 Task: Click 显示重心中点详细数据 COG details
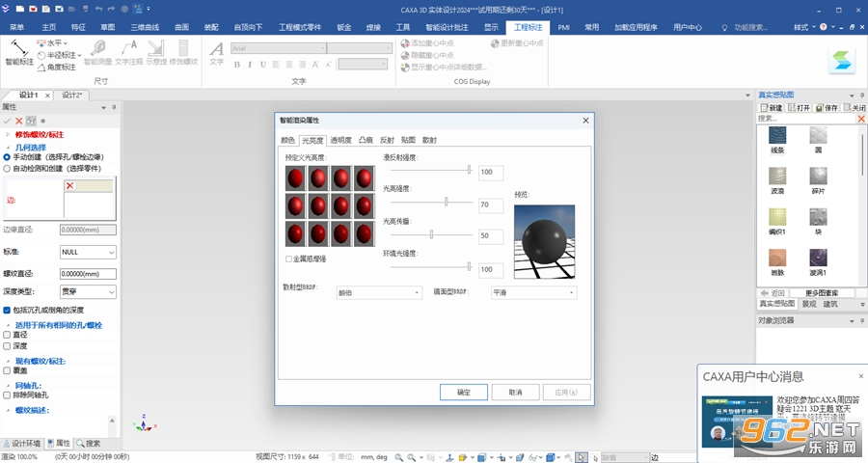click(444, 67)
